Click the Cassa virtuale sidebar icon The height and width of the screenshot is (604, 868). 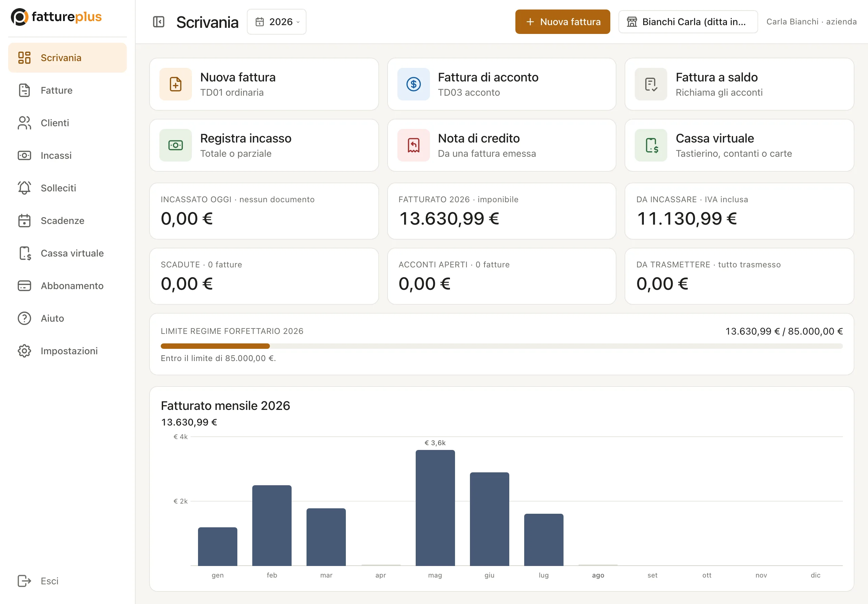tap(25, 253)
